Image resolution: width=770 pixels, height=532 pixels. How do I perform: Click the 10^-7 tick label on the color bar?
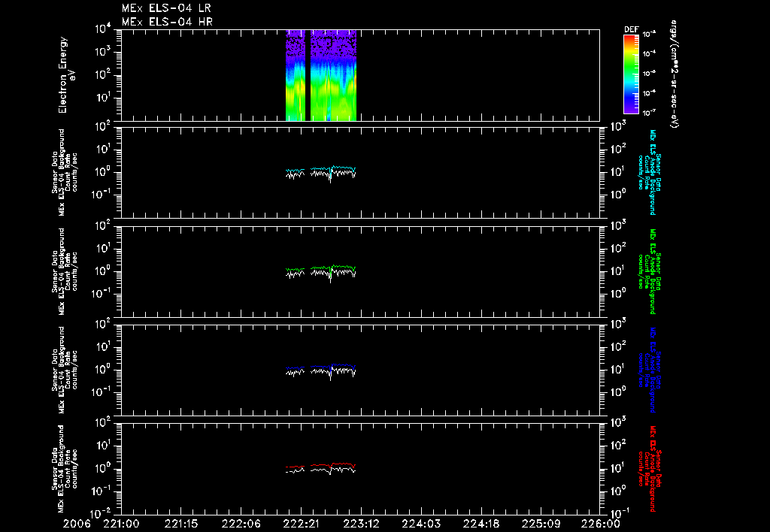pyautogui.click(x=649, y=113)
